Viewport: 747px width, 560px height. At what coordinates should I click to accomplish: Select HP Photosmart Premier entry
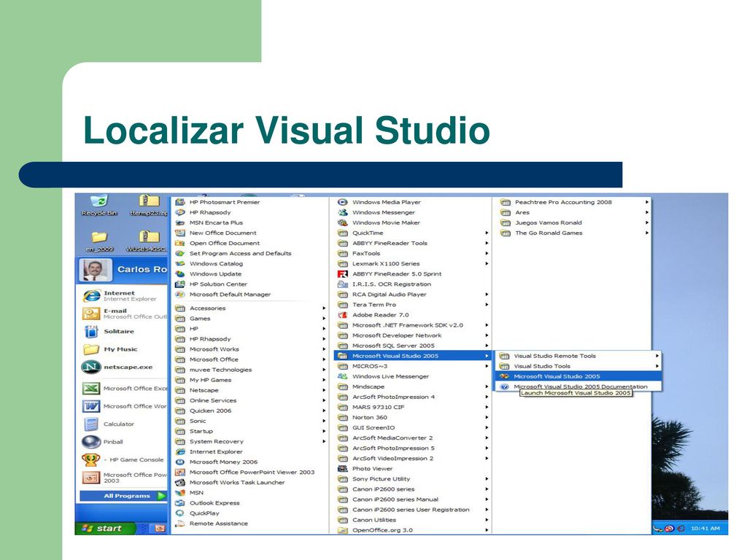coord(250,202)
